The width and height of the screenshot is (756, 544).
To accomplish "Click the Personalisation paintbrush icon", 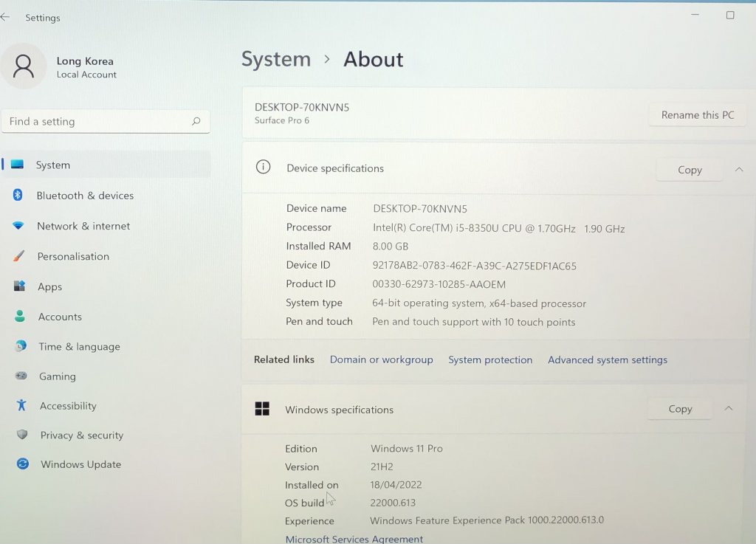I will (18, 256).
